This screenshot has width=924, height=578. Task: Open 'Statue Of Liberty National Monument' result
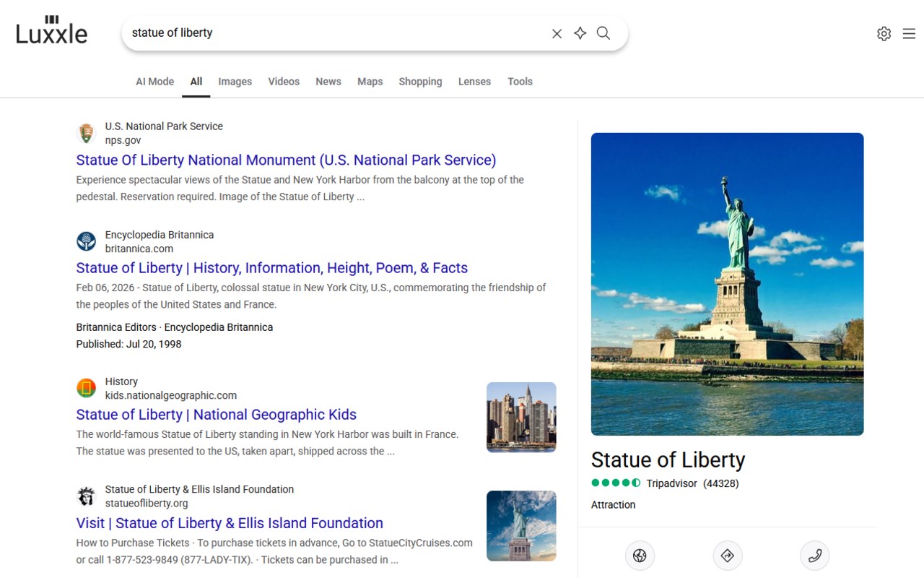[x=287, y=160]
